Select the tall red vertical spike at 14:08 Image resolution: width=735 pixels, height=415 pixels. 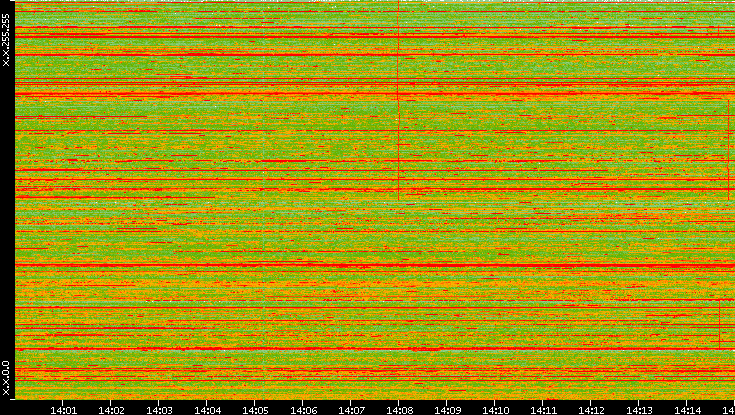coord(398,100)
